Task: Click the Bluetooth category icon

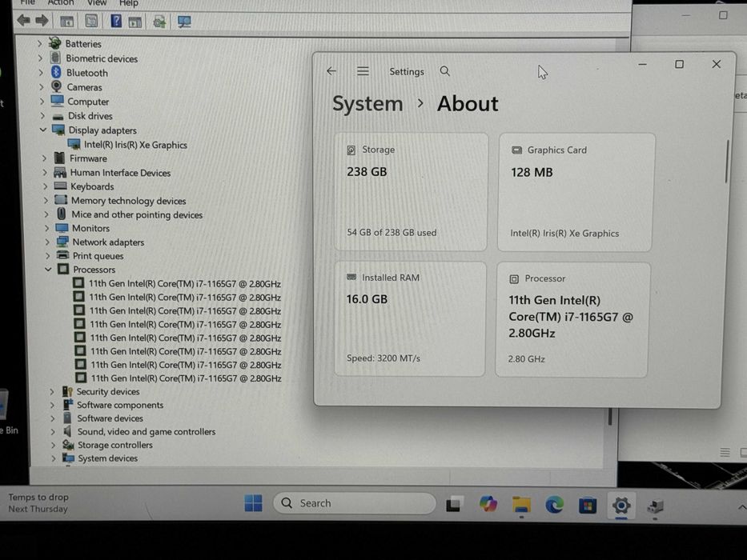Action: click(x=56, y=72)
